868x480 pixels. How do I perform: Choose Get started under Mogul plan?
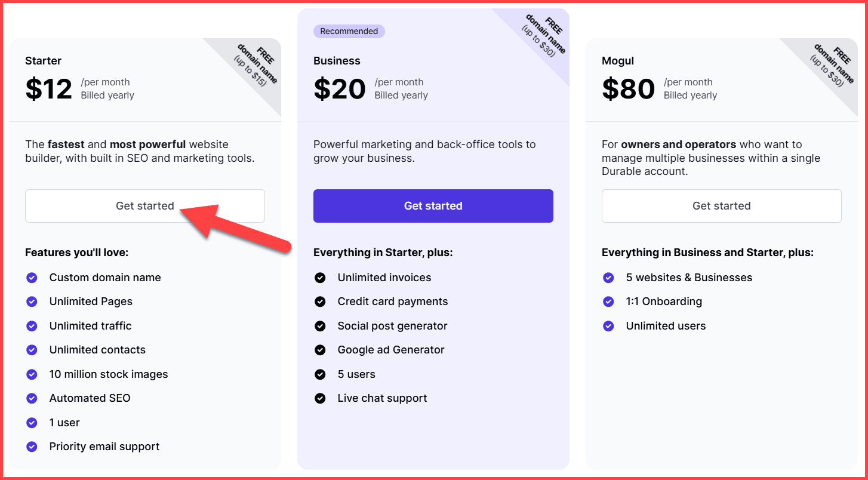721,206
